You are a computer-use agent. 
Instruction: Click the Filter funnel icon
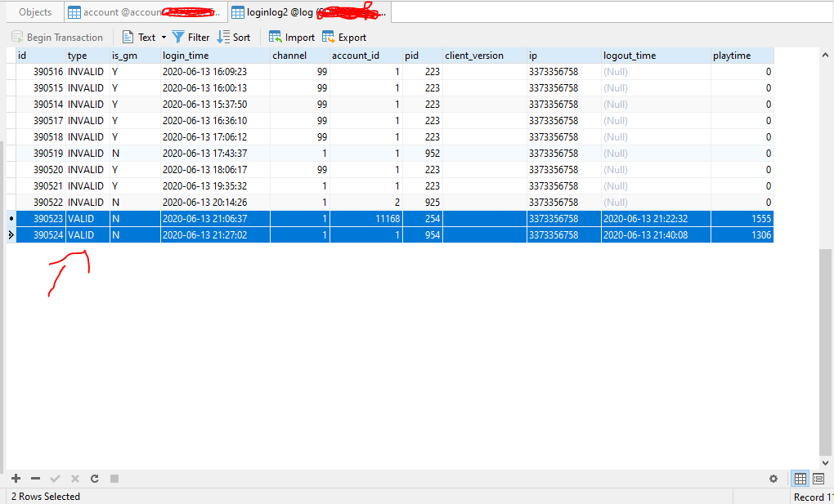(x=178, y=38)
